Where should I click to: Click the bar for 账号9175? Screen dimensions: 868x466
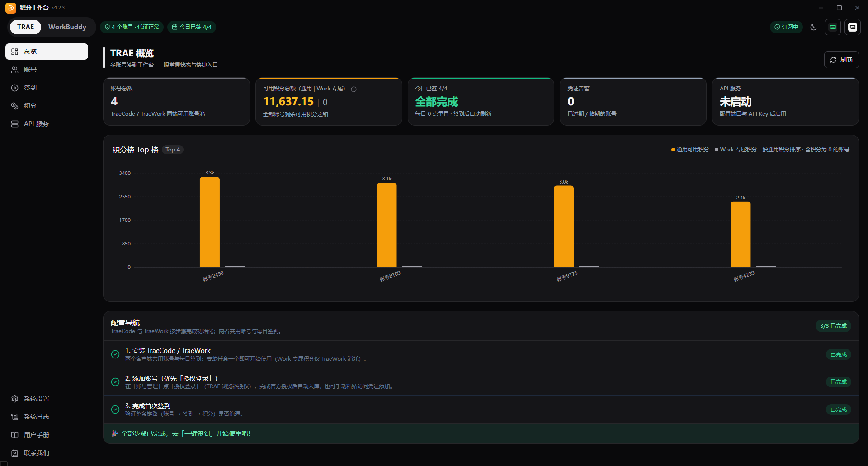[564, 226]
